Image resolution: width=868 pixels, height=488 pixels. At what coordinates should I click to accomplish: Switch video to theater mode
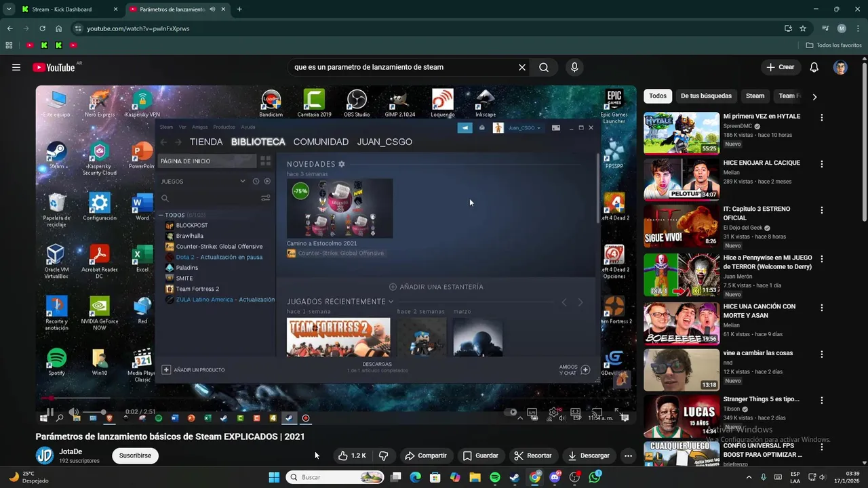(x=576, y=413)
